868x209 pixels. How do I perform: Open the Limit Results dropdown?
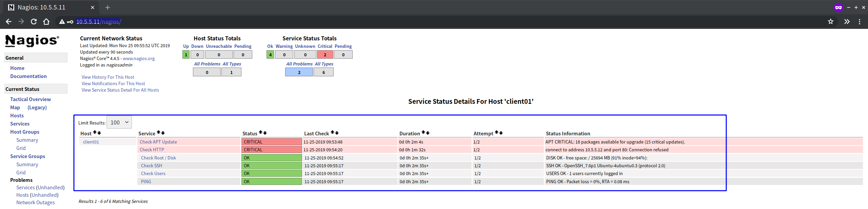coord(119,122)
